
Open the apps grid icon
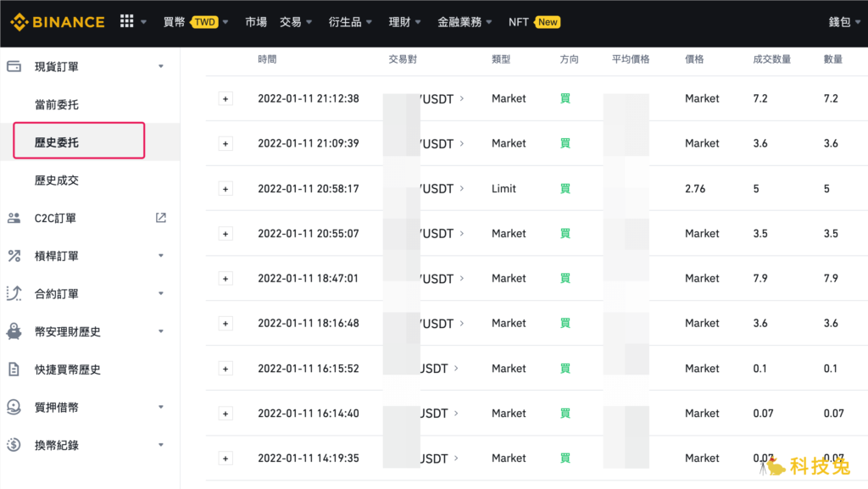pyautogui.click(x=127, y=21)
